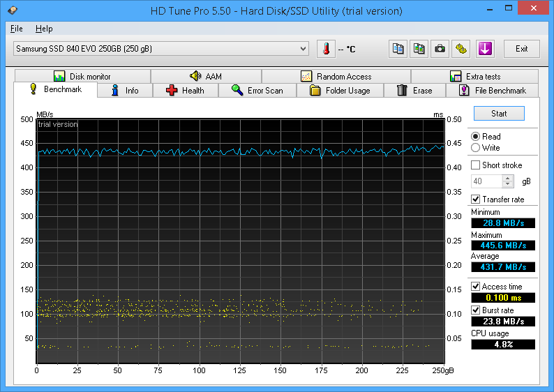Open the File menu
This screenshot has height=392, width=554.
tap(17, 29)
